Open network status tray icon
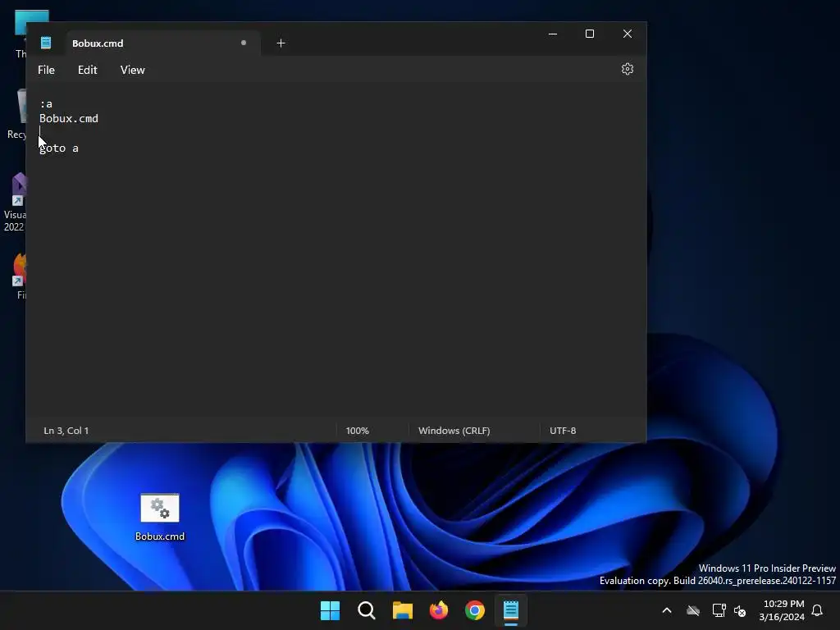Screen dimensions: 840x630 pyautogui.click(x=719, y=610)
